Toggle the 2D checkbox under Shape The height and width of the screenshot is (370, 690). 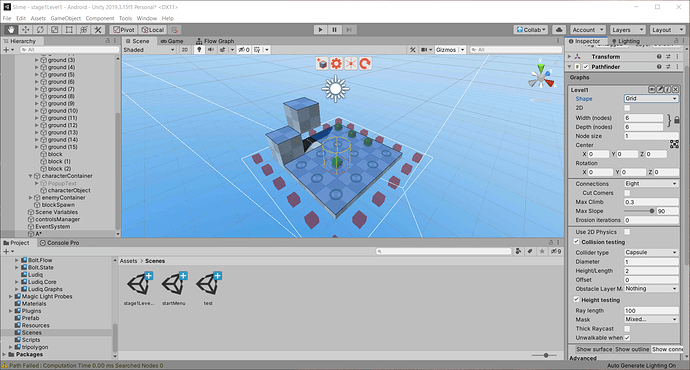tap(627, 108)
